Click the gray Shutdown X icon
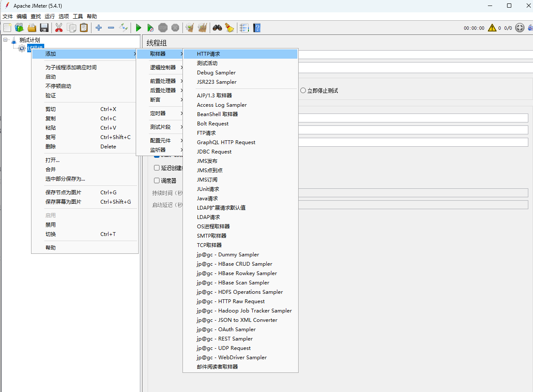 [175, 28]
